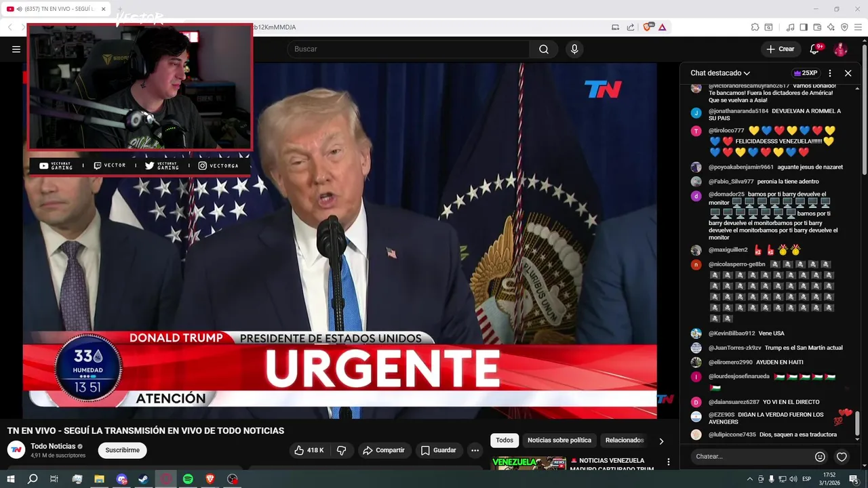Click username @KevinBilbao912 in chat
The height and width of the screenshot is (488, 868).
[732, 333]
